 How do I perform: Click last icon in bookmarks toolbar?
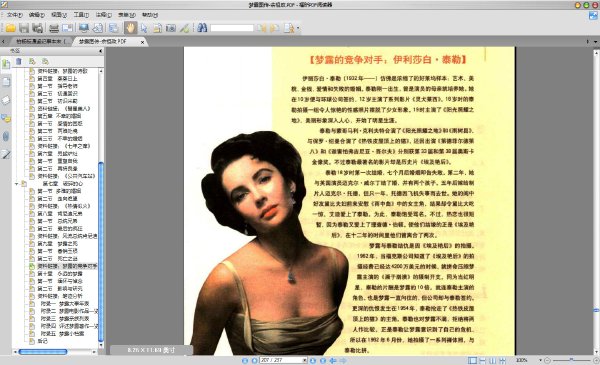[x=46, y=61]
